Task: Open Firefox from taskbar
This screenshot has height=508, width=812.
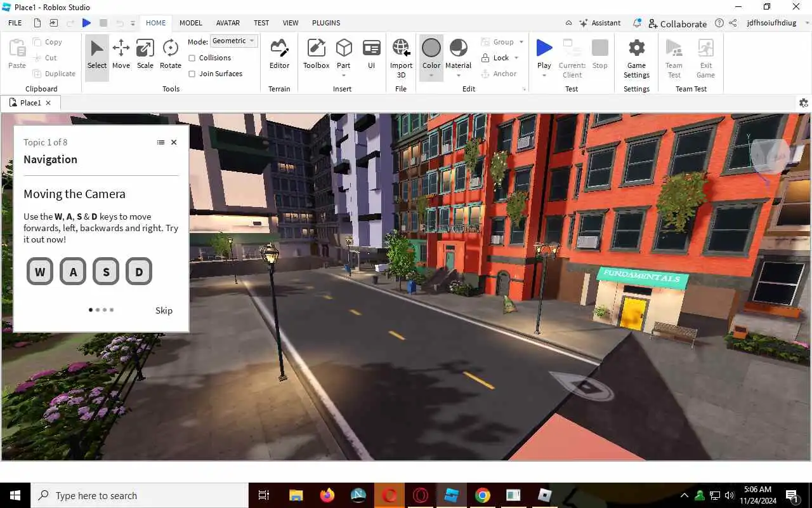Action: pyautogui.click(x=327, y=495)
